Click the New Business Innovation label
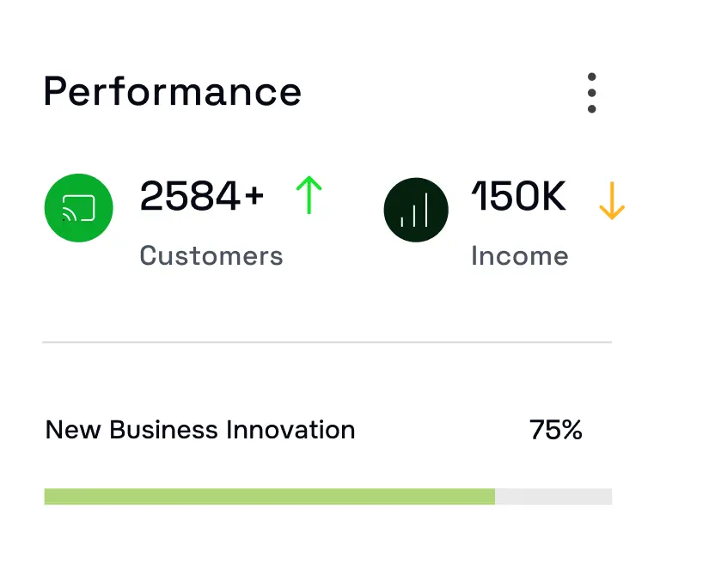The width and height of the screenshot is (703, 588). [x=199, y=430]
